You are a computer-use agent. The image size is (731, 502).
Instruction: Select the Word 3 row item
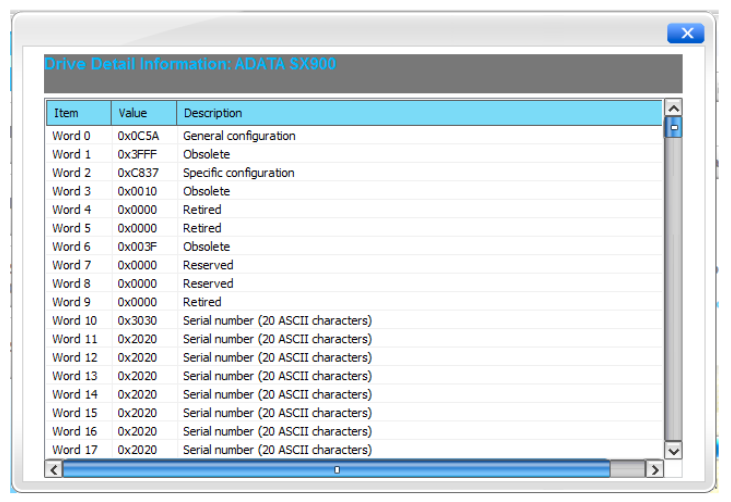point(71,191)
